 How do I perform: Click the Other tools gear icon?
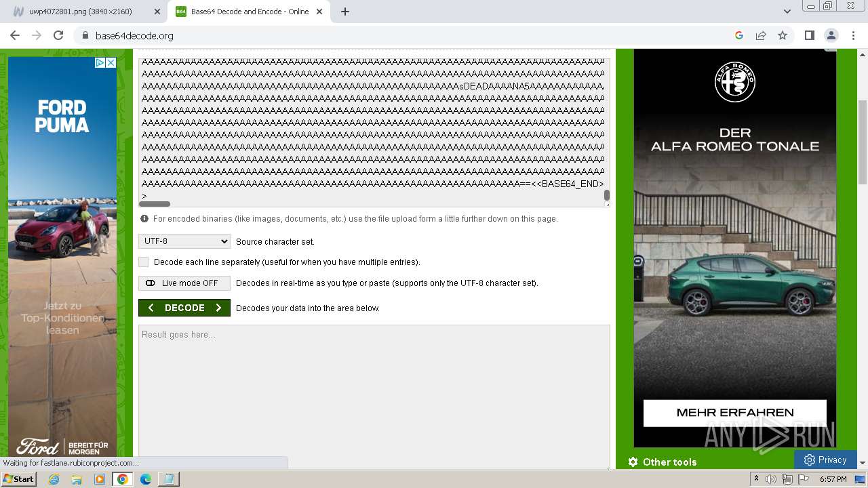[x=633, y=462]
